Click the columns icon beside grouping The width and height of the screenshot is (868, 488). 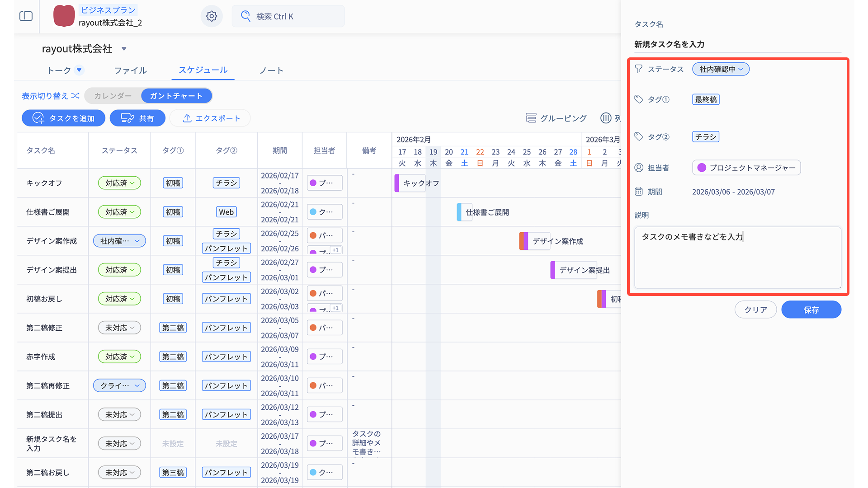[605, 118]
